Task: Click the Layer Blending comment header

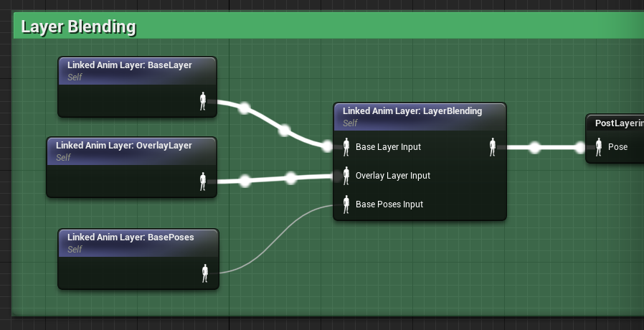Action: pyautogui.click(x=328, y=26)
